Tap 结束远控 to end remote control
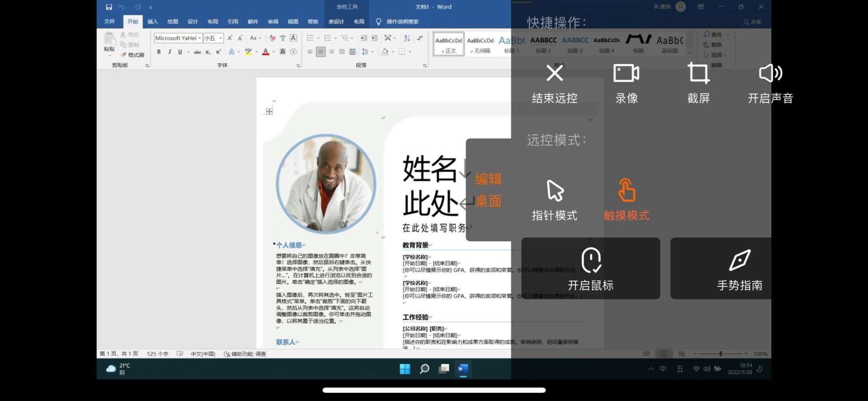This screenshot has height=401, width=868. (x=555, y=85)
